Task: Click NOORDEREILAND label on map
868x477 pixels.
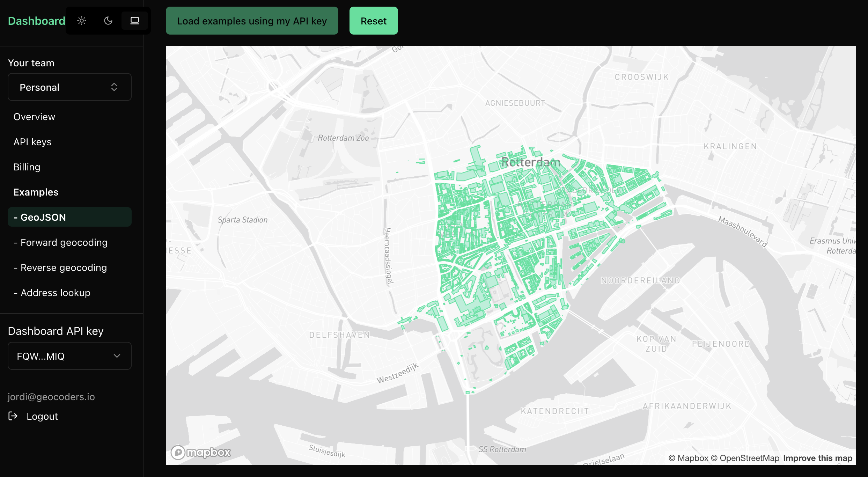Action: [641, 280]
